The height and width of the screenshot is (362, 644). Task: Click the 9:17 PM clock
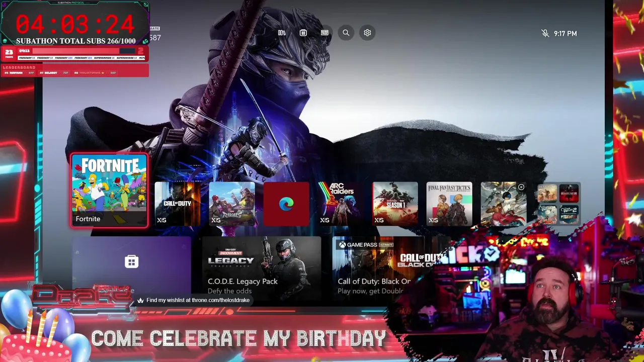coord(566,33)
